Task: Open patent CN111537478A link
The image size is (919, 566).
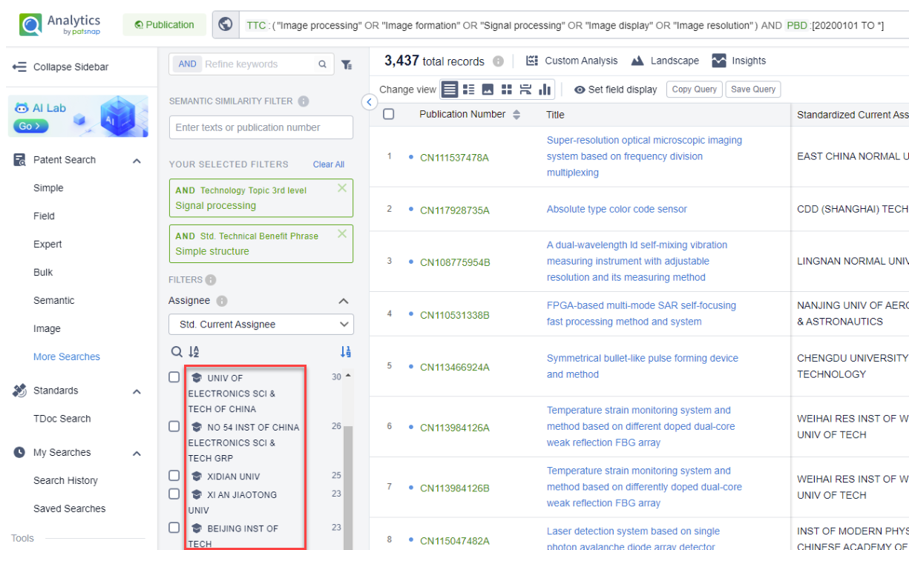Action: (x=454, y=158)
